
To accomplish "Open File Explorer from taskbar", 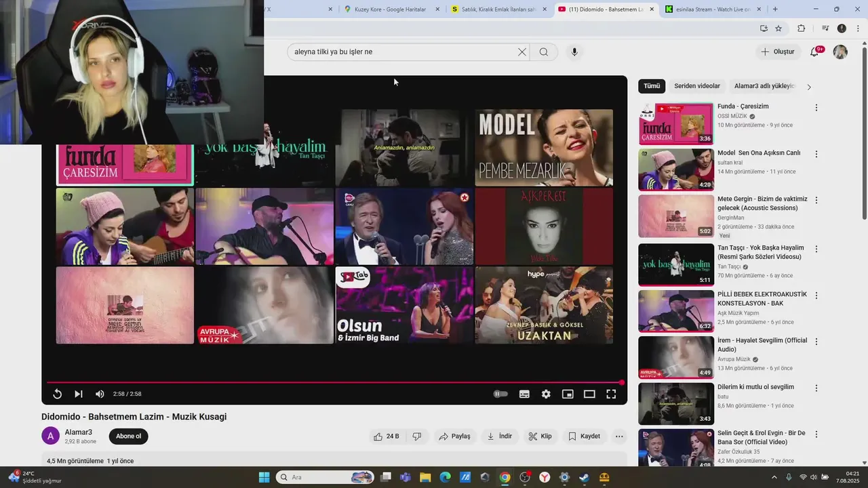I will coord(425,477).
